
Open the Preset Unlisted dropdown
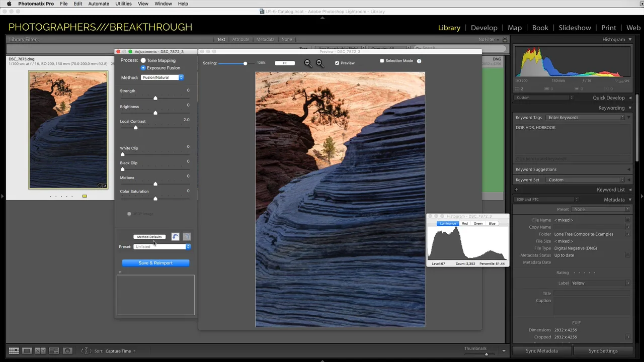point(162,247)
